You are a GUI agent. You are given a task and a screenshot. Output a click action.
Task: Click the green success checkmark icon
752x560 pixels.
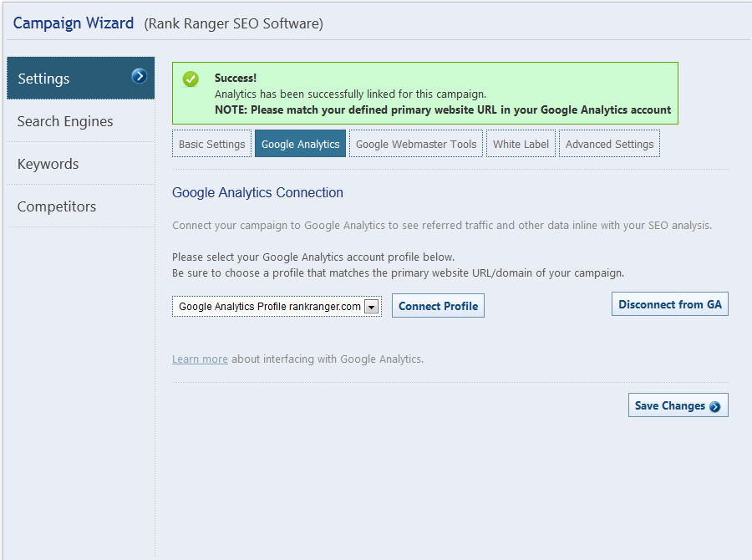(x=191, y=79)
